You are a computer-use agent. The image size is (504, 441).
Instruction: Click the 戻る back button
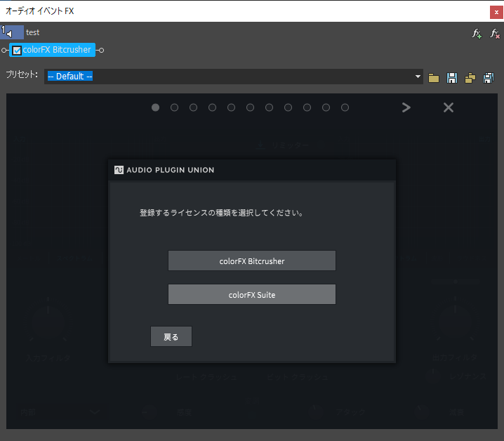click(171, 336)
